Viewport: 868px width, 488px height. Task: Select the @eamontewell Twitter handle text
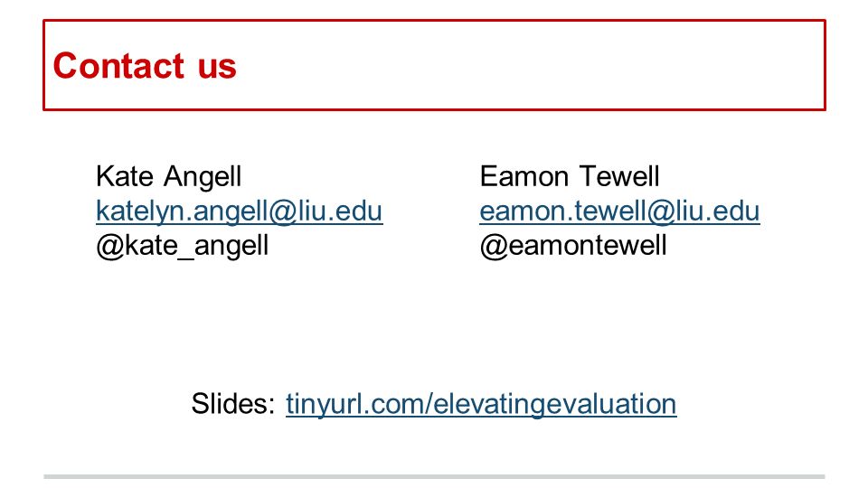pyautogui.click(x=573, y=246)
